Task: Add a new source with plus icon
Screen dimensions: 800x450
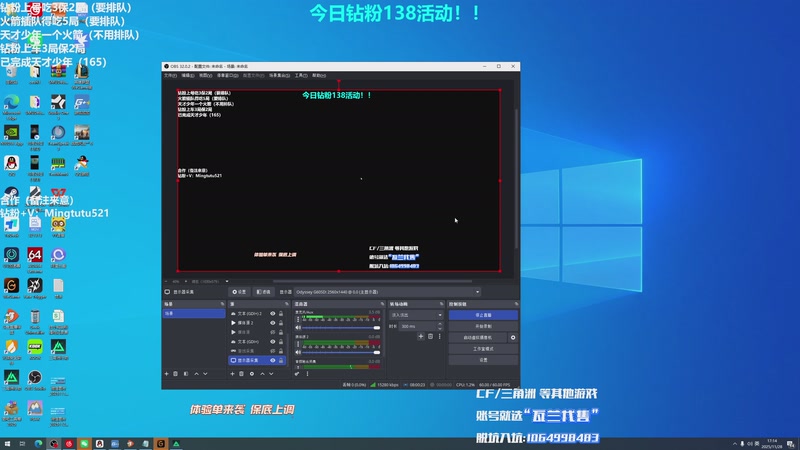Action: click(233, 374)
